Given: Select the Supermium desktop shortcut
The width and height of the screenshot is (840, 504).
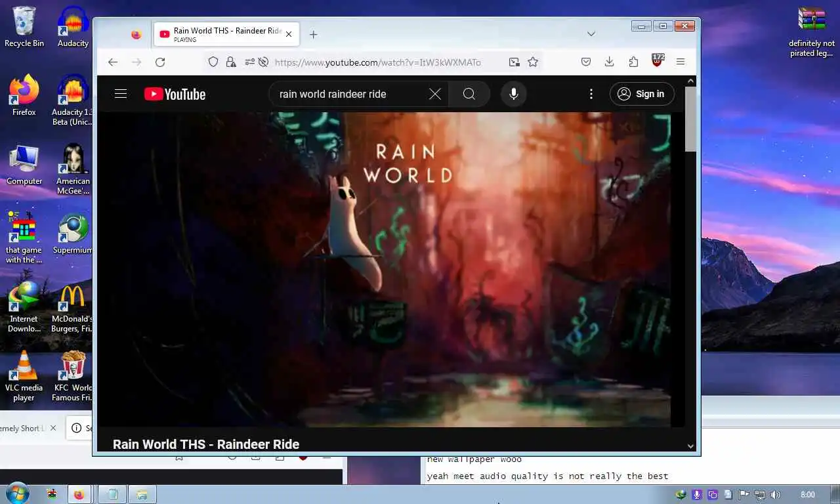Looking at the screenshot, I should tap(73, 234).
